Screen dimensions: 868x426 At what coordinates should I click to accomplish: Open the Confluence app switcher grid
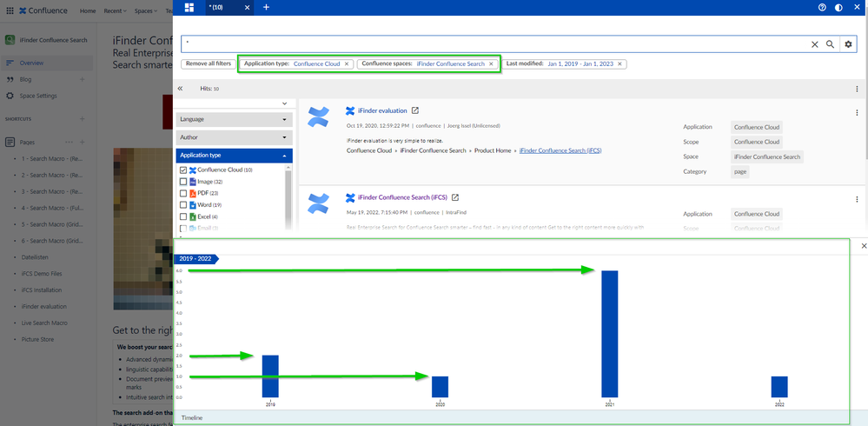pos(10,10)
